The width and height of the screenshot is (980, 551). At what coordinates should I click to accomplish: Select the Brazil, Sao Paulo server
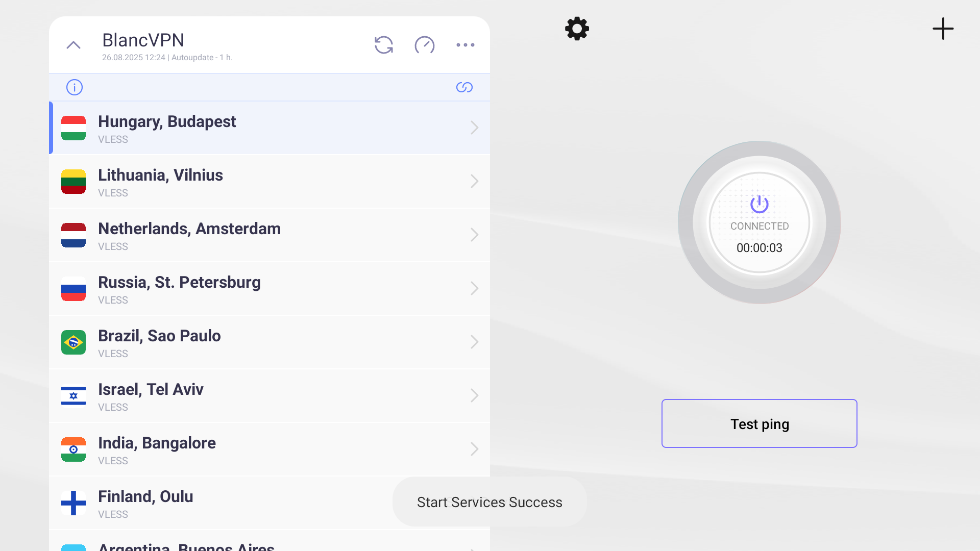click(x=159, y=342)
